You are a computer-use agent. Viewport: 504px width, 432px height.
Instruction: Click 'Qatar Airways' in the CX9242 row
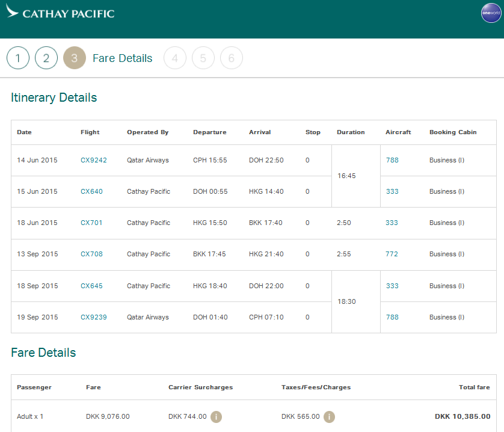tap(148, 160)
